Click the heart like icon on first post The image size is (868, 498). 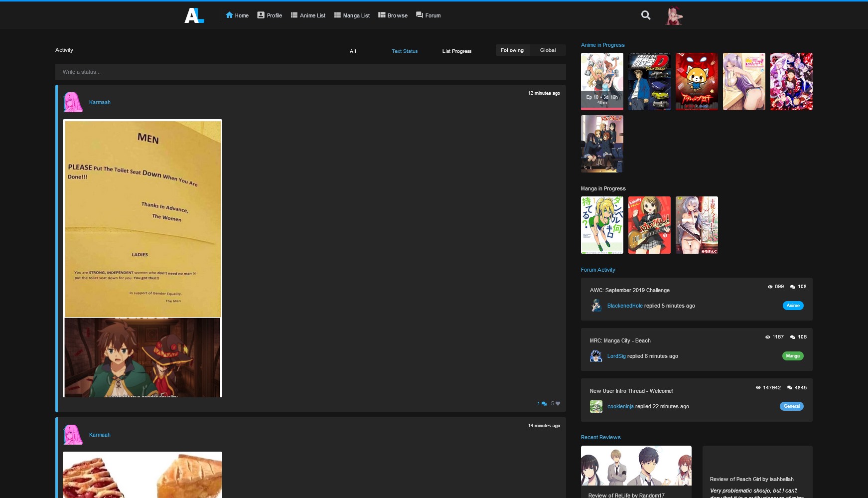(558, 404)
